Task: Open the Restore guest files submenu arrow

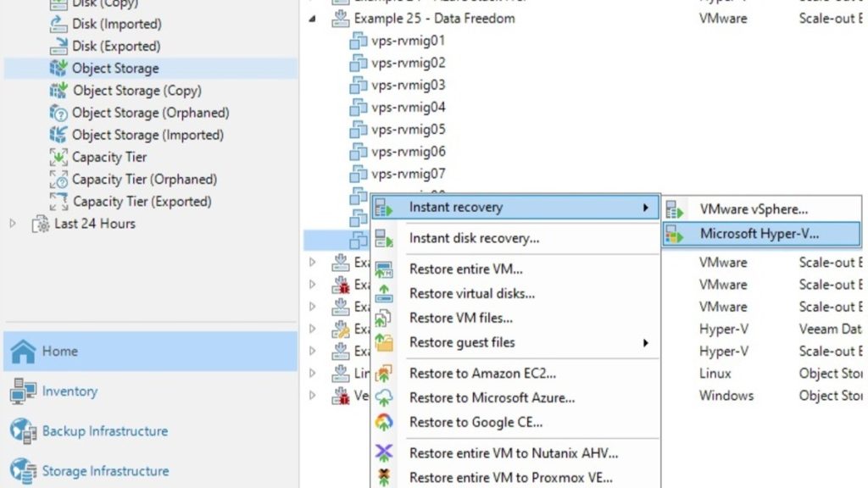Action: [x=645, y=343]
